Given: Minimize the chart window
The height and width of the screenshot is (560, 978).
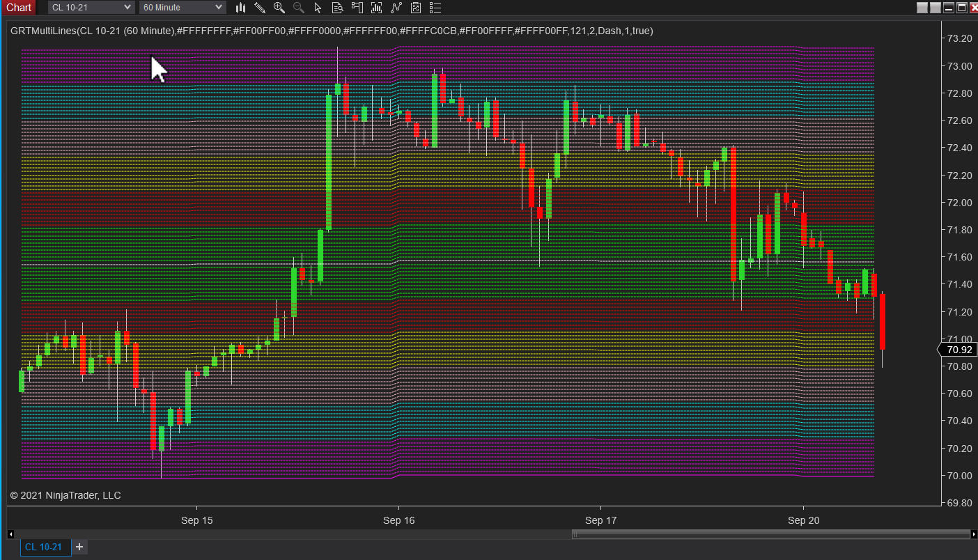Looking at the screenshot, I should coord(949,8).
